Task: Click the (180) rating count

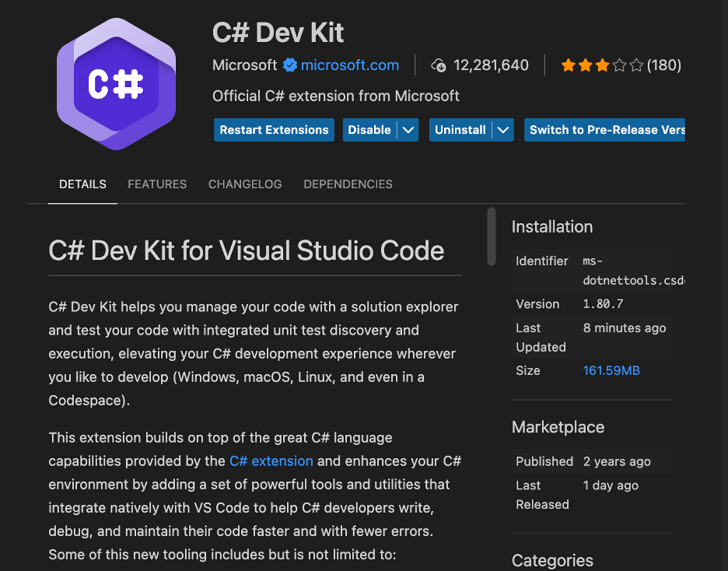Action: click(664, 65)
